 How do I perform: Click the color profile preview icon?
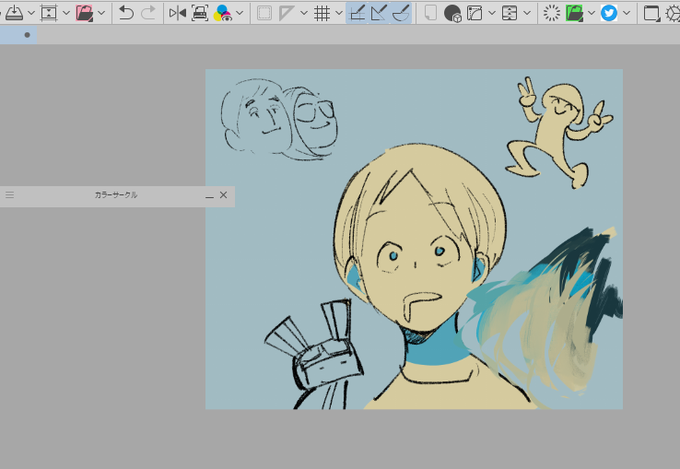(x=222, y=13)
